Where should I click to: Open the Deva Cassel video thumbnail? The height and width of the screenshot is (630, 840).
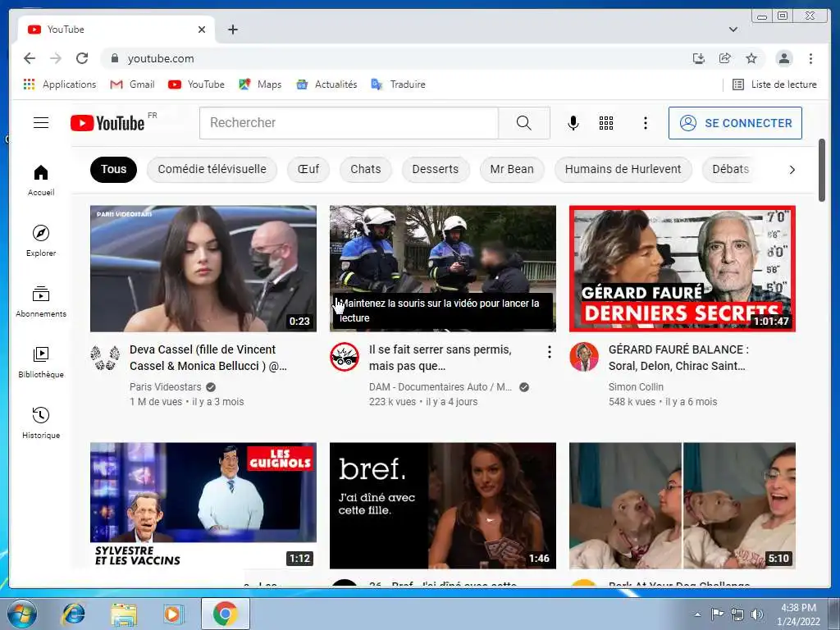click(203, 268)
